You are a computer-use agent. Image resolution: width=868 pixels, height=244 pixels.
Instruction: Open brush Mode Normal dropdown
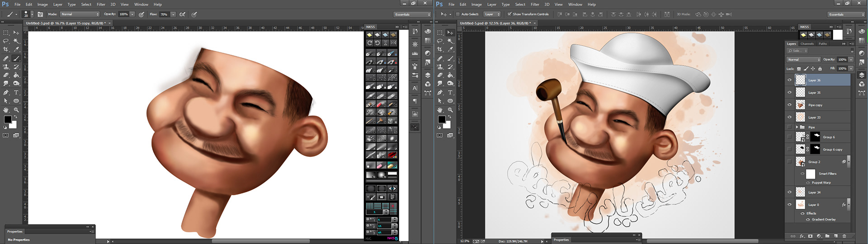(x=80, y=14)
